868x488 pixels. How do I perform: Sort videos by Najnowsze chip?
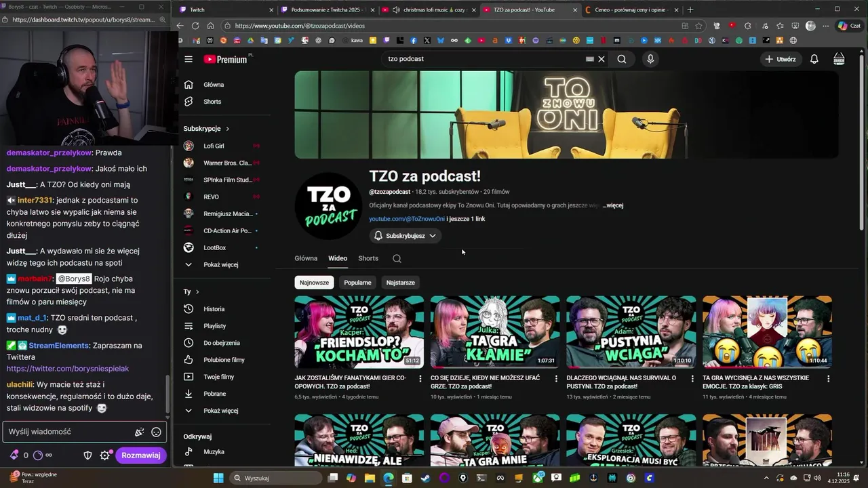314,283
